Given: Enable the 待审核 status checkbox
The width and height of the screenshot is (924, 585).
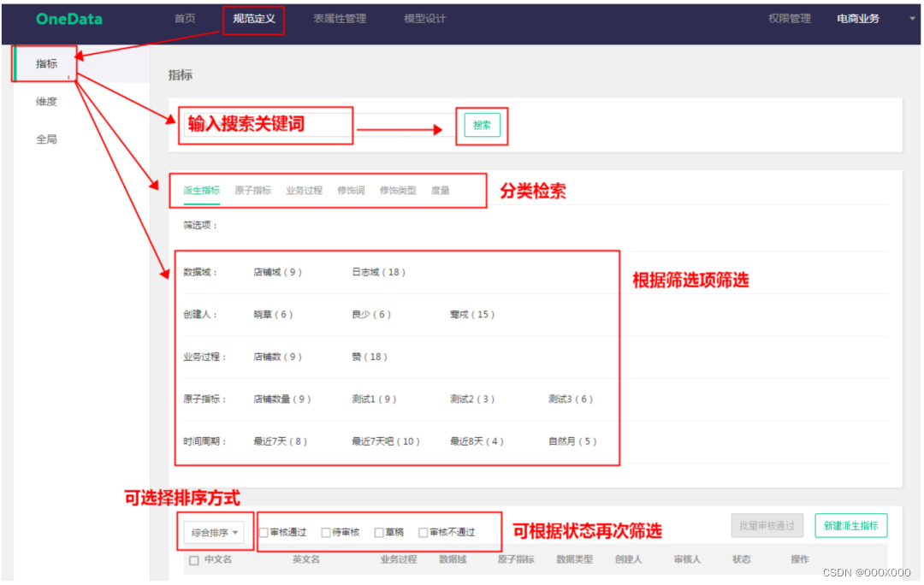Looking at the screenshot, I should point(326,533).
